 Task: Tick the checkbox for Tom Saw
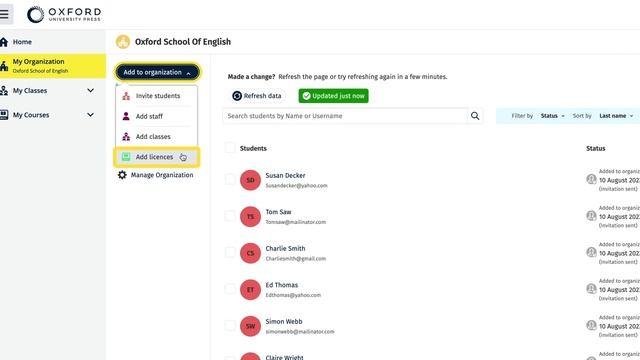coord(230,216)
